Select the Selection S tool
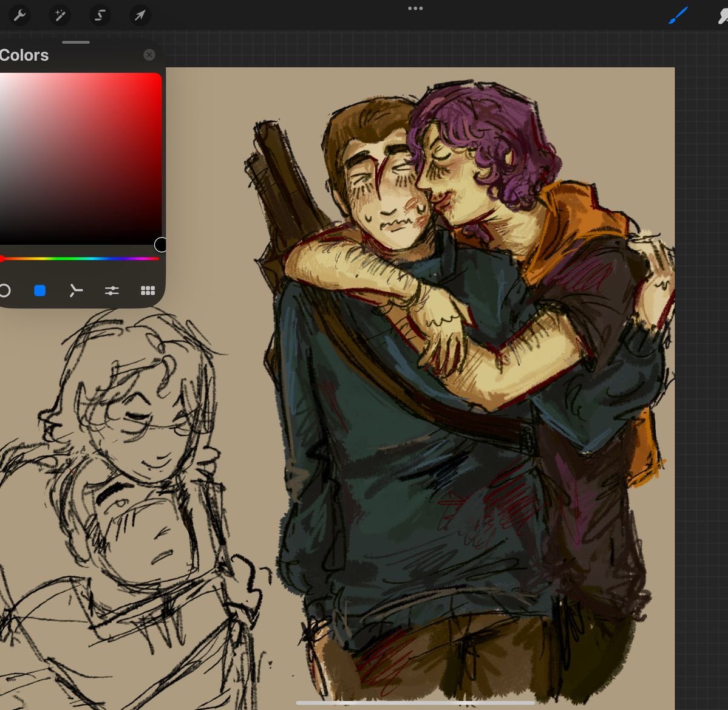Screen dimensions: 728x710 [100, 16]
